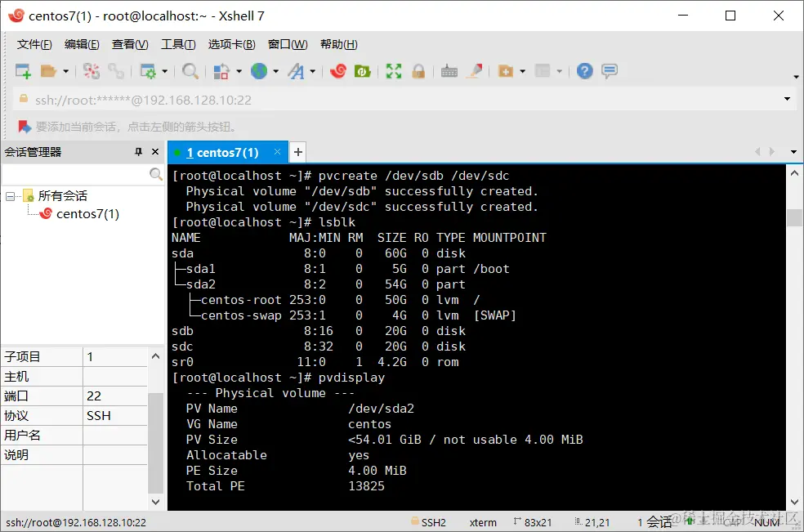The width and height of the screenshot is (804, 532).
Task: Open the 帮助(H) menu
Action: coord(339,45)
